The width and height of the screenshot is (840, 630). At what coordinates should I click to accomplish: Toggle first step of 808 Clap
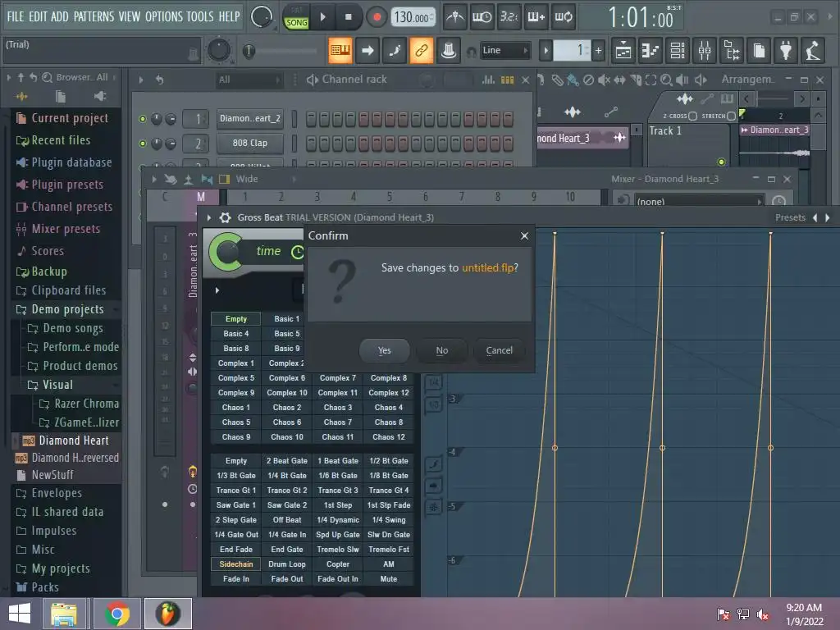click(311, 143)
